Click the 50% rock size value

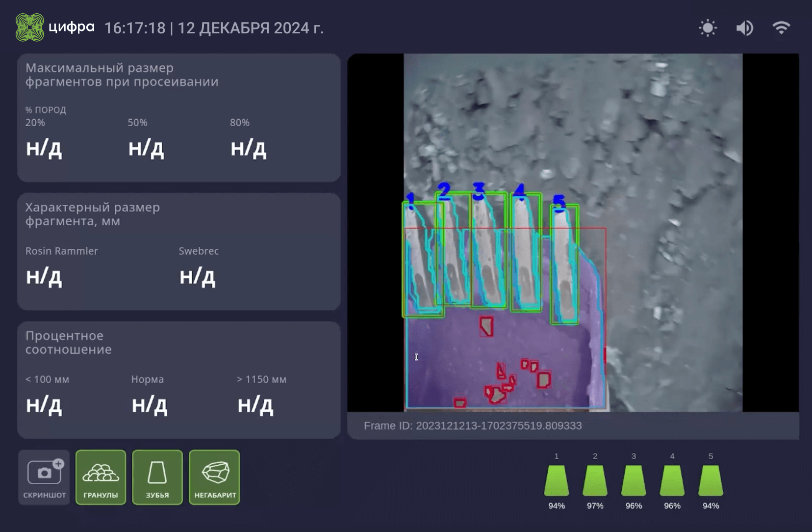point(146,148)
